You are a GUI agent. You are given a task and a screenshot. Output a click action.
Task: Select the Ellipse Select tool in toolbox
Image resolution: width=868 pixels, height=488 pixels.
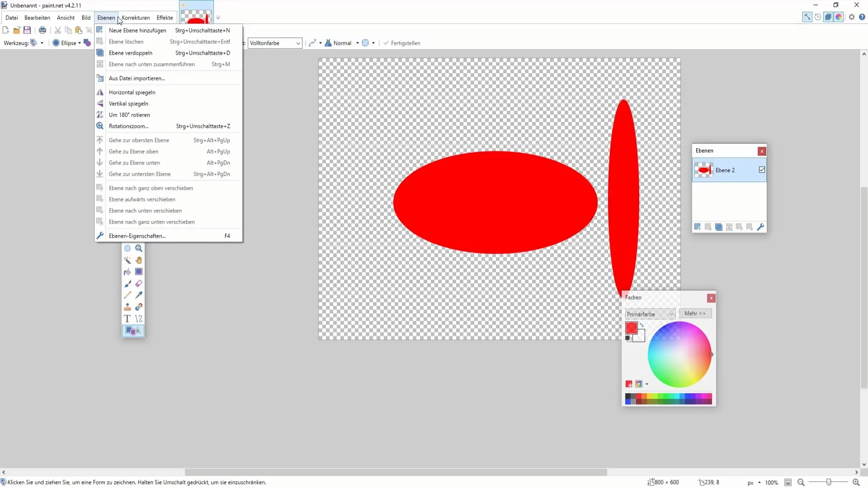tap(127, 249)
